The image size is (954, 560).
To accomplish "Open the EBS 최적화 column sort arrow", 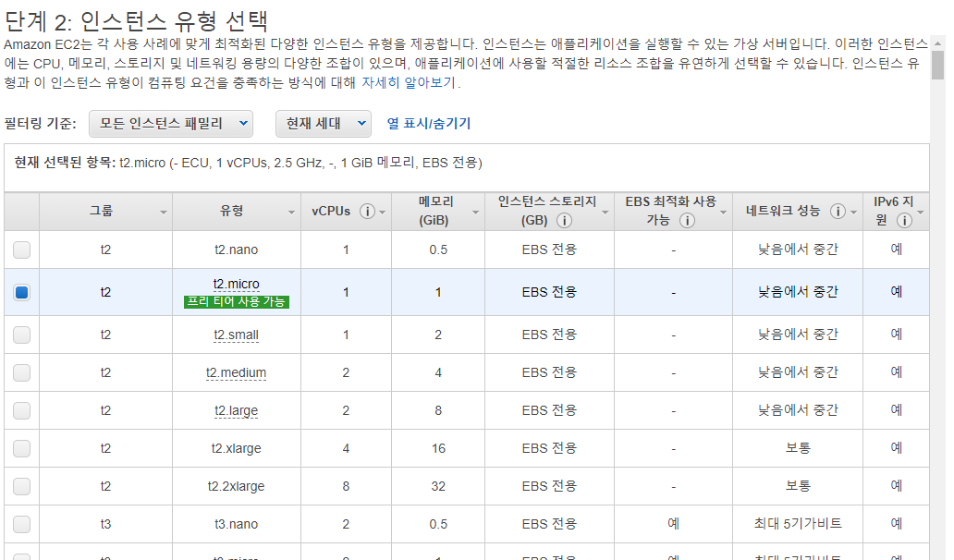I will coord(724,213).
